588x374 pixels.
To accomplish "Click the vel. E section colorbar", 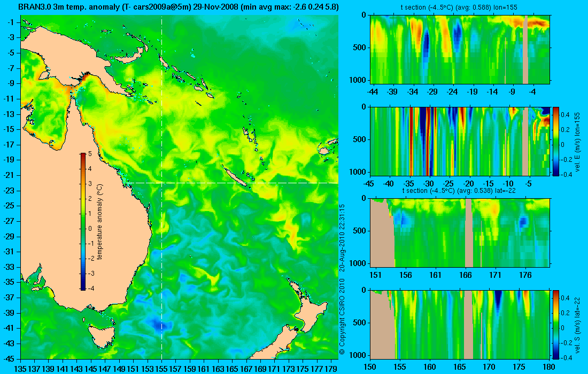I will coord(556,141).
